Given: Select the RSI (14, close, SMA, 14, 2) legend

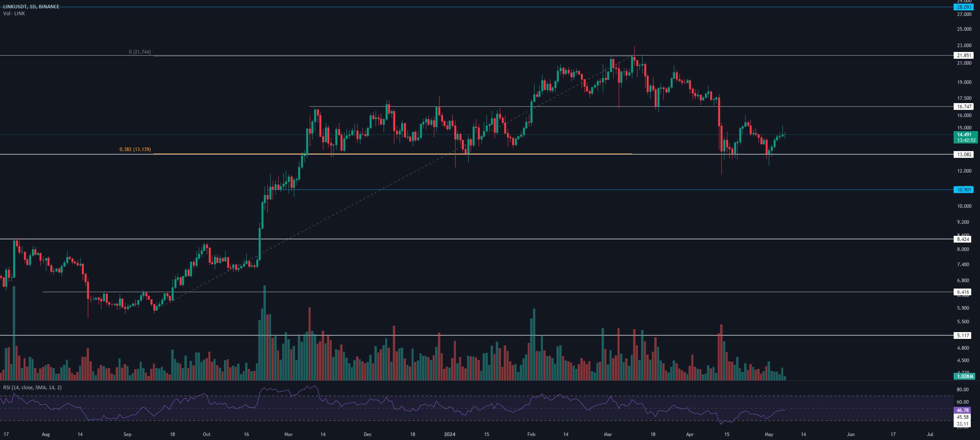Looking at the screenshot, I should click(x=32, y=388).
